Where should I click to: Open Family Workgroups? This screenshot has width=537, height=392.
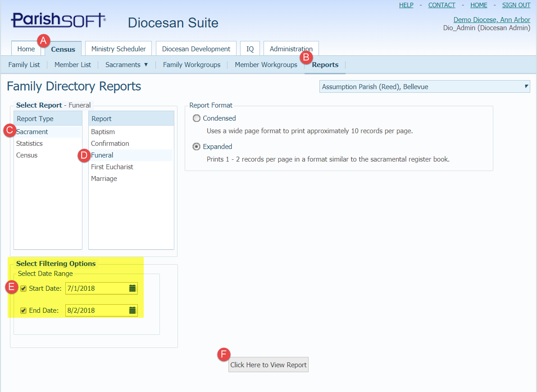tap(192, 65)
